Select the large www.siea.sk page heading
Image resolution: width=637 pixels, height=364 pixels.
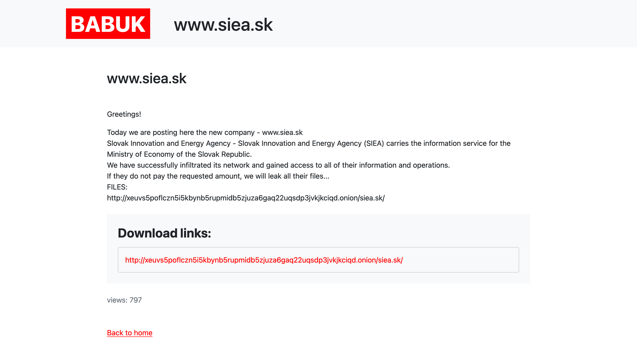point(147,78)
